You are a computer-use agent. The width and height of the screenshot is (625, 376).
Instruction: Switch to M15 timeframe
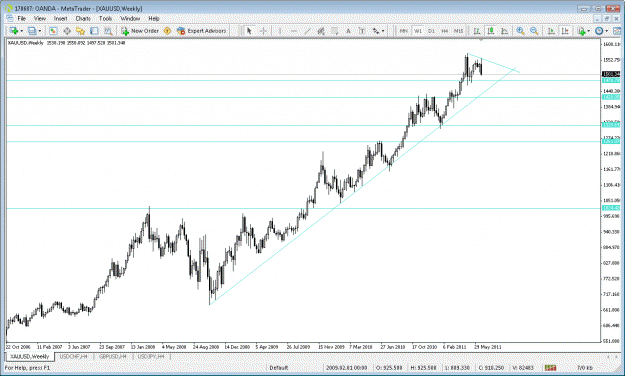coord(458,31)
